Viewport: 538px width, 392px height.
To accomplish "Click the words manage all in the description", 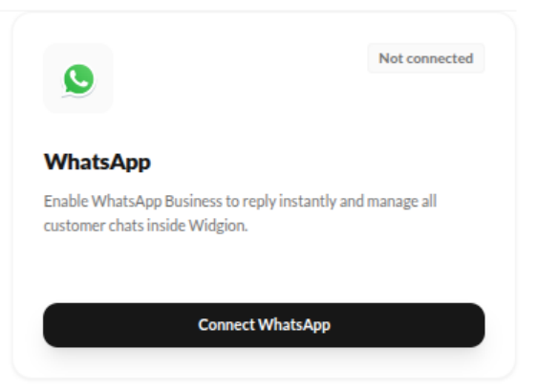I will coord(401,201).
